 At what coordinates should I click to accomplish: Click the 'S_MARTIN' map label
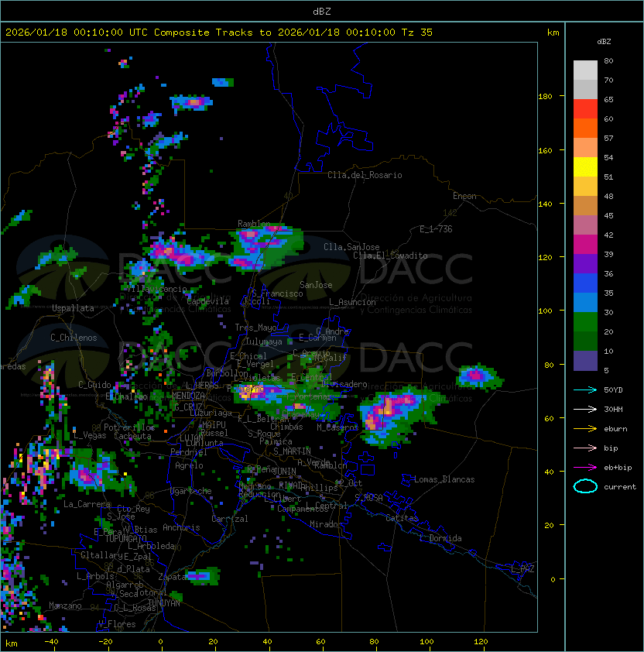293,451
